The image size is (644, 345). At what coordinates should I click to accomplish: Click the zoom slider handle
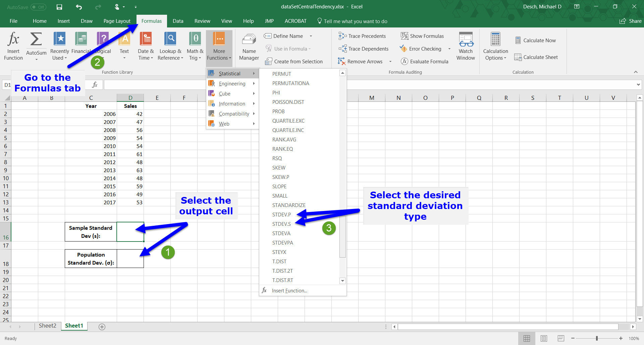tap(597, 339)
